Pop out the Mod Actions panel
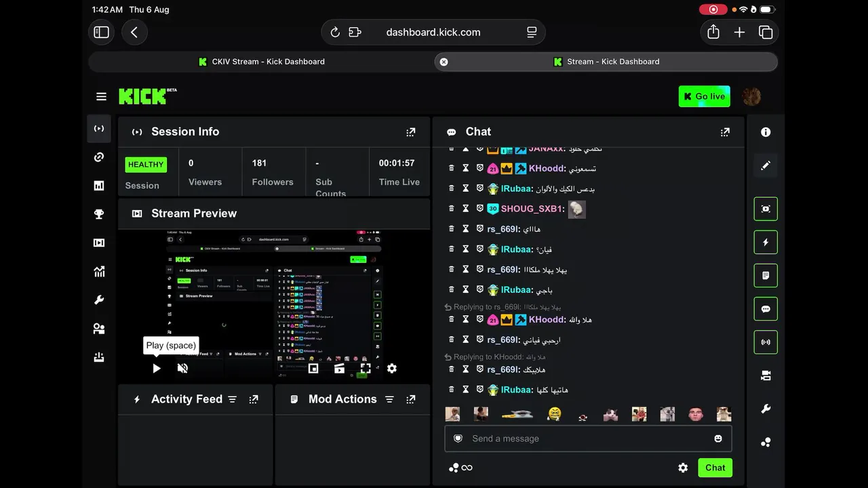 pos(411,400)
